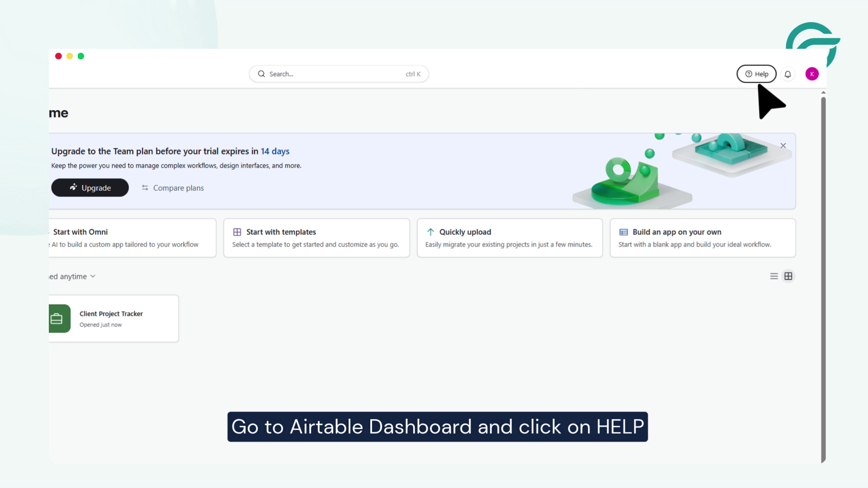Image resolution: width=868 pixels, height=488 pixels.
Task: Expand the Opened anytime filter dropdown
Action: click(x=72, y=277)
